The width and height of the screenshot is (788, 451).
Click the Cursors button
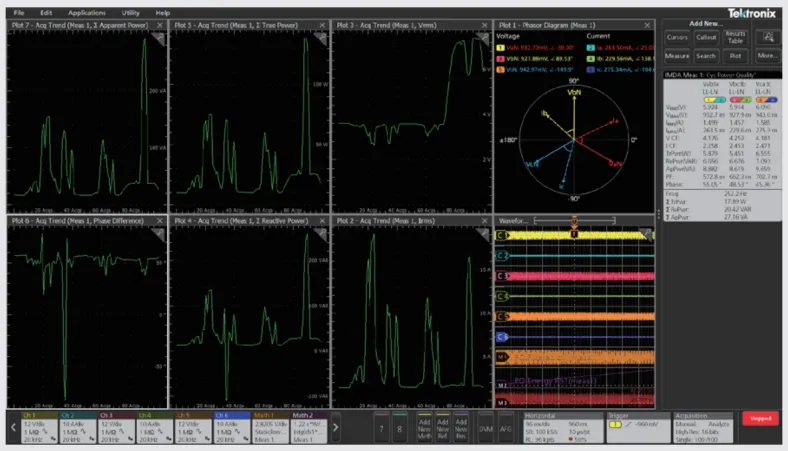pos(677,36)
